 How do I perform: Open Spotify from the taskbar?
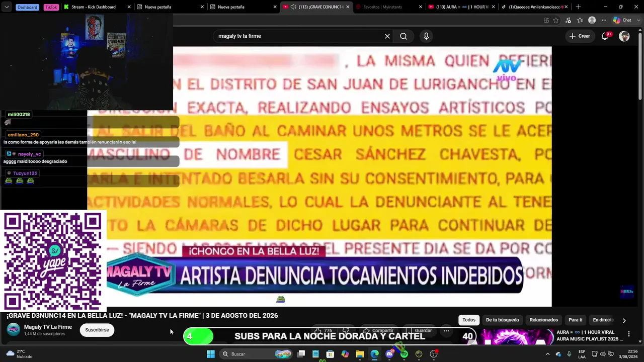404,354
